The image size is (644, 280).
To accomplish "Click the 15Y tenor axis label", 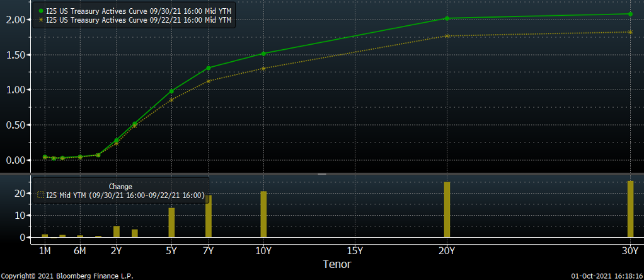I will [x=354, y=251].
